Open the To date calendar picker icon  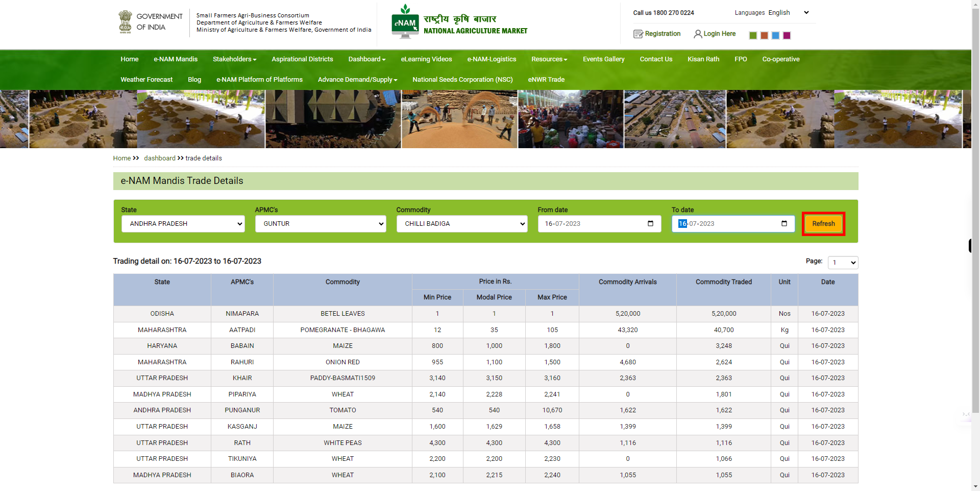coord(784,223)
